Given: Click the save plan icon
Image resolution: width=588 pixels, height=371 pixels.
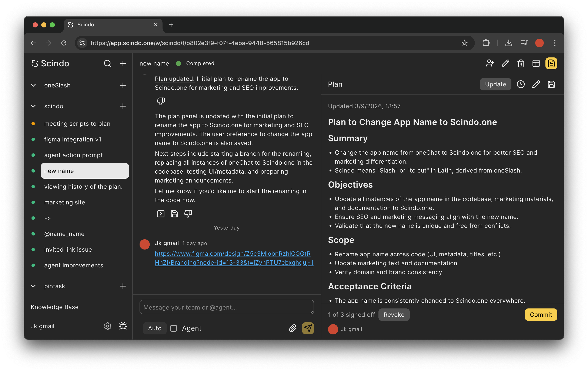Looking at the screenshot, I should (x=551, y=84).
